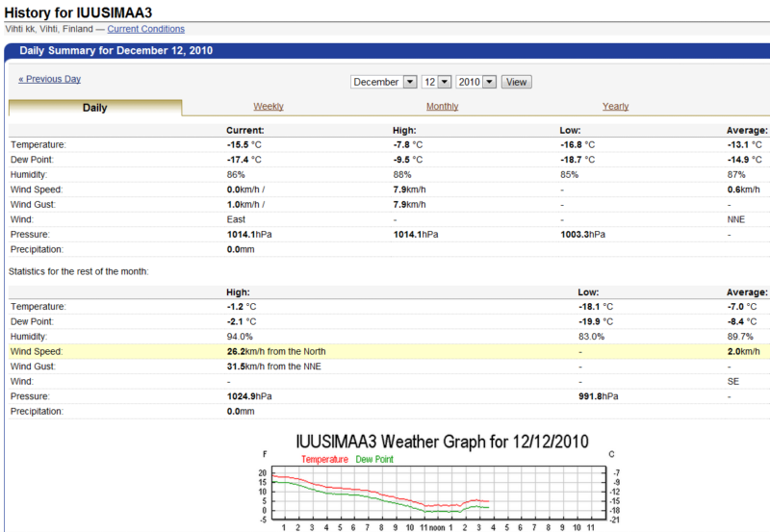Switch to the Yearly tab
770x532 pixels.
(615, 107)
